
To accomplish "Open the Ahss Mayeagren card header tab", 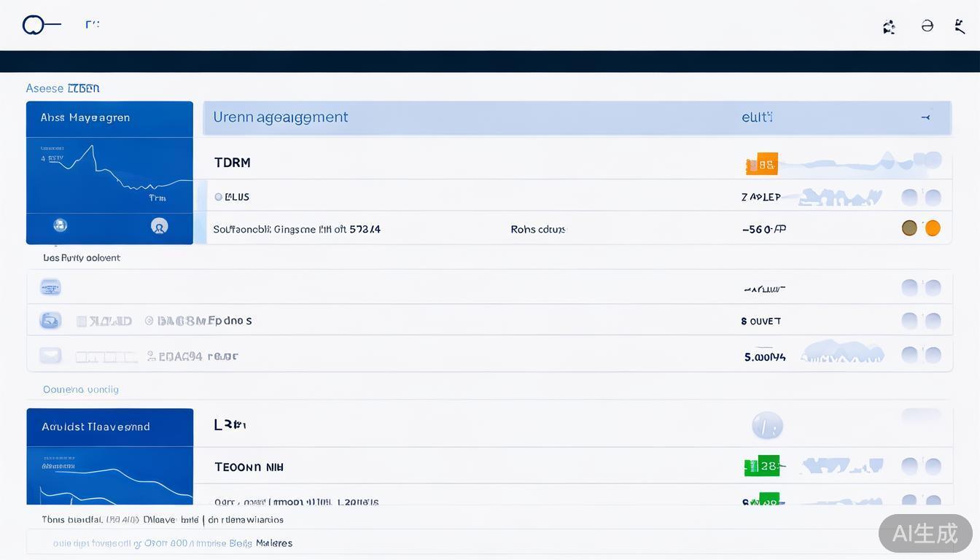I will click(x=109, y=118).
